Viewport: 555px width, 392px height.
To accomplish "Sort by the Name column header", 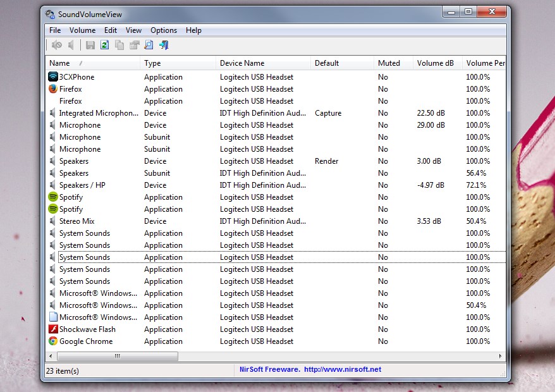I will 93,63.
